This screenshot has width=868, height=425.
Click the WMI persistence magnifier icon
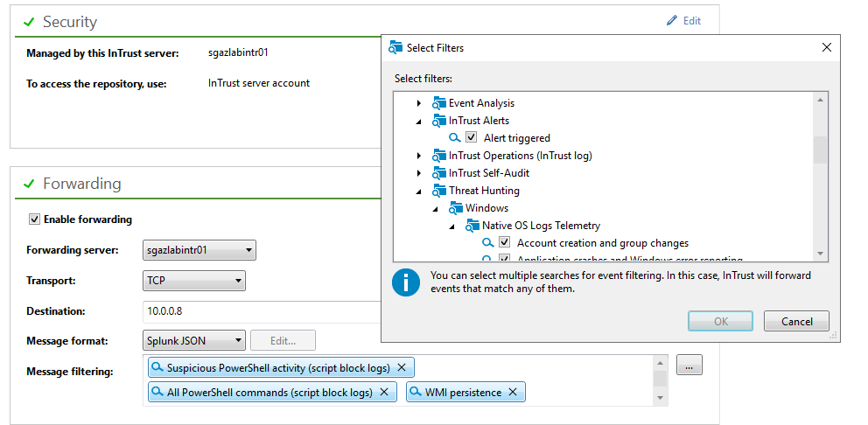pyautogui.click(x=416, y=393)
